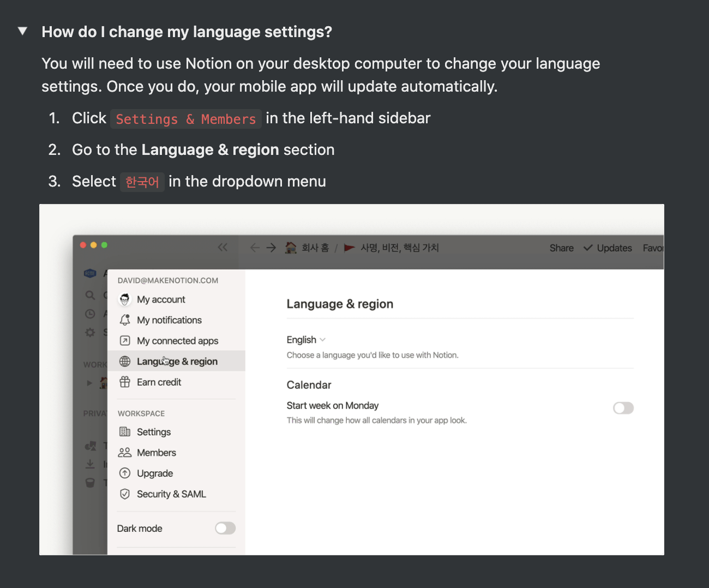Viewport: 709px width, 588px height.
Task: Open the 사명, 비전, 핵심 가치 breadcrumb
Action: click(400, 248)
